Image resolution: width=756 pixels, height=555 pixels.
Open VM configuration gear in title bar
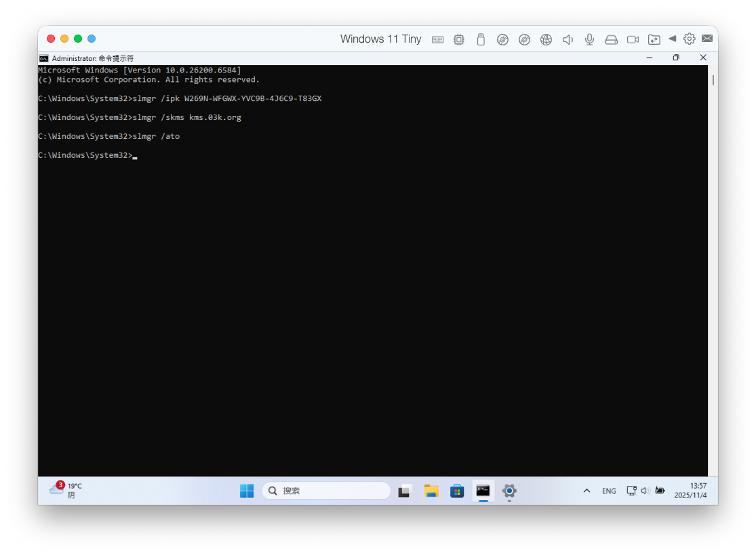click(x=690, y=39)
